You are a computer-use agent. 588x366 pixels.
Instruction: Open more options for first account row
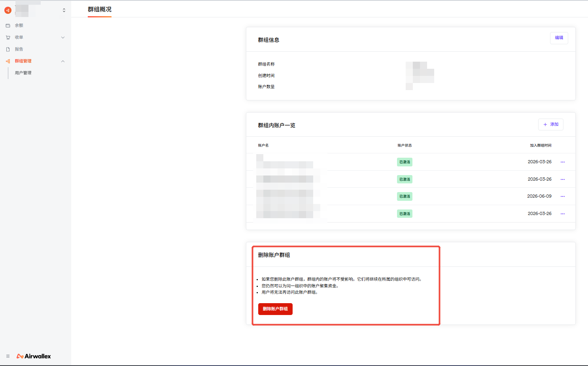click(563, 162)
